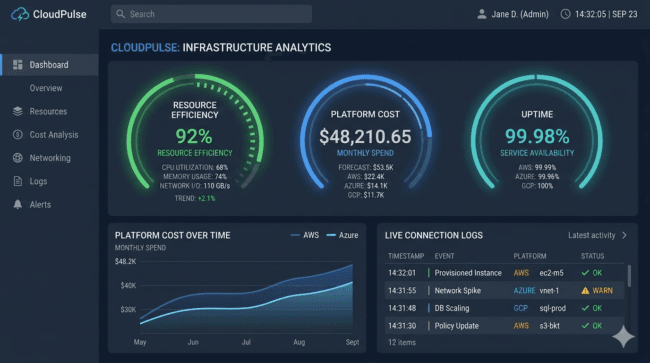
Task: Open the Jane D. (Admin) account label
Action: coord(520,14)
